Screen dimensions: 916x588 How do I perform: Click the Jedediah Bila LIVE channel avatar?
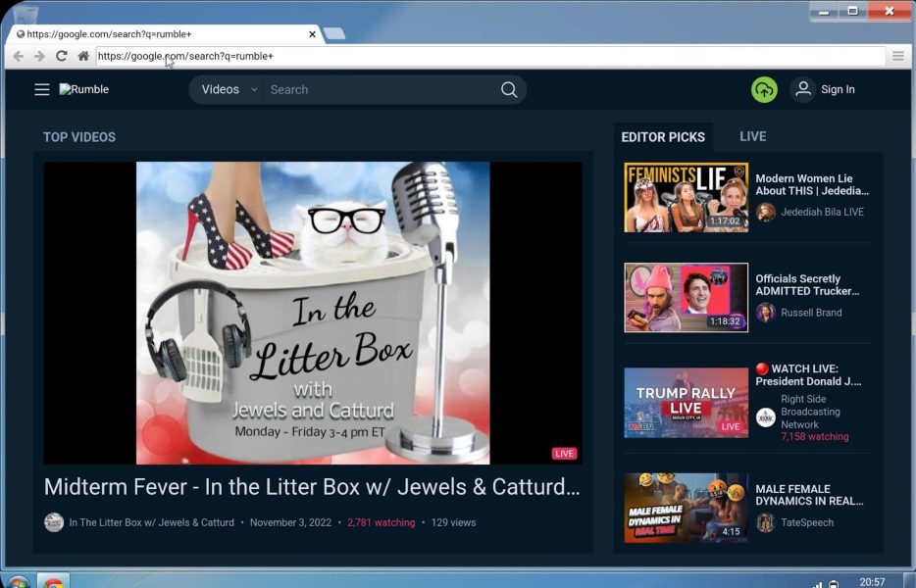765,212
